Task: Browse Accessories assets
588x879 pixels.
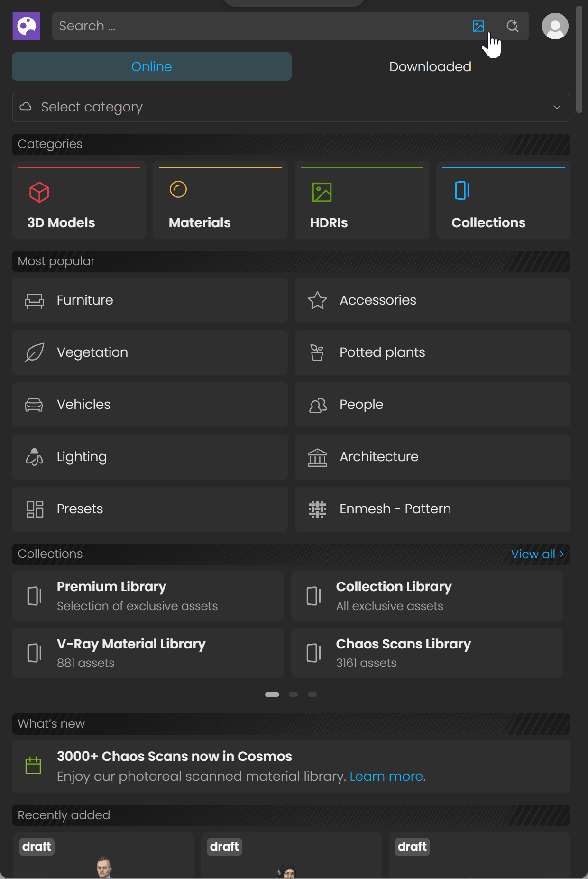Action: click(x=432, y=300)
